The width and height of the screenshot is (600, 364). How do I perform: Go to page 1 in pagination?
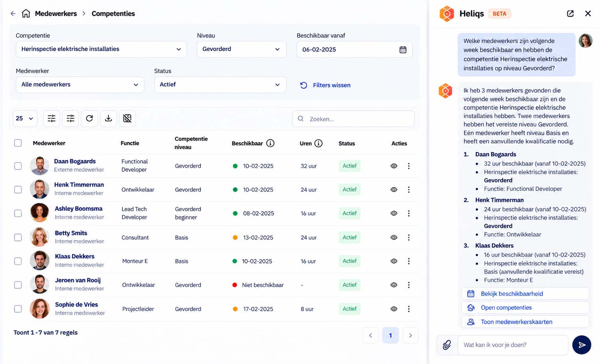click(390, 335)
